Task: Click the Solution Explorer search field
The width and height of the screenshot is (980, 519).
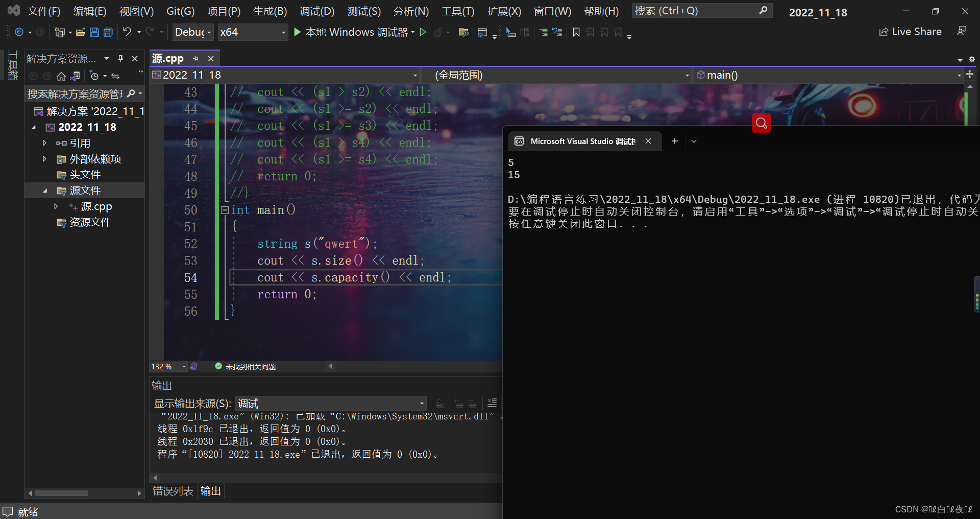Action: (x=76, y=93)
